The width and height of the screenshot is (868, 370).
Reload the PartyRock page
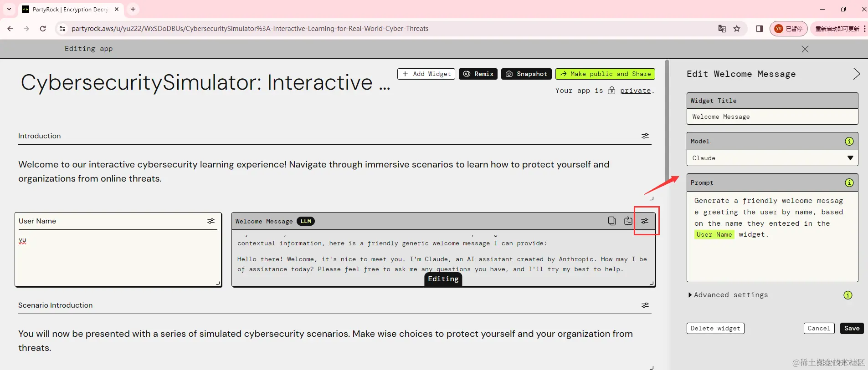(43, 29)
